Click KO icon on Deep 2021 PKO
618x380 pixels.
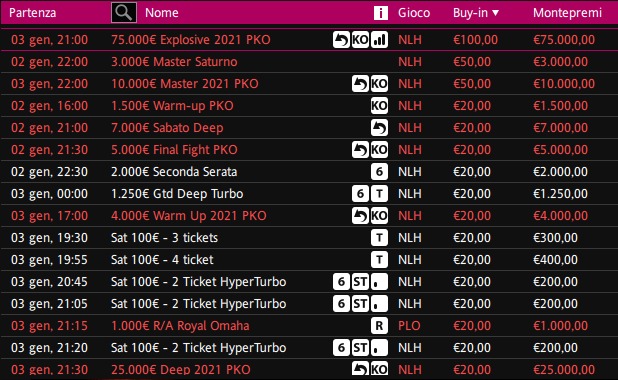[x=379, y=369]
